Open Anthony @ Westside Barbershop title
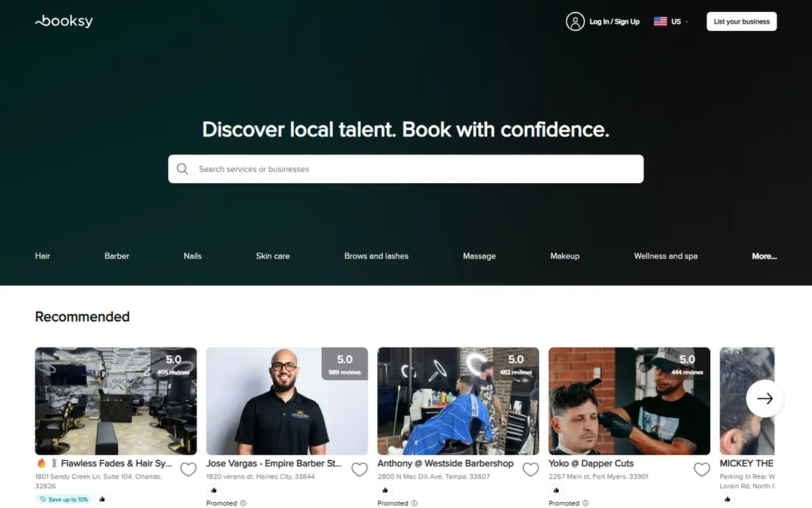812x508 pixels. click(x=445, y=464)
